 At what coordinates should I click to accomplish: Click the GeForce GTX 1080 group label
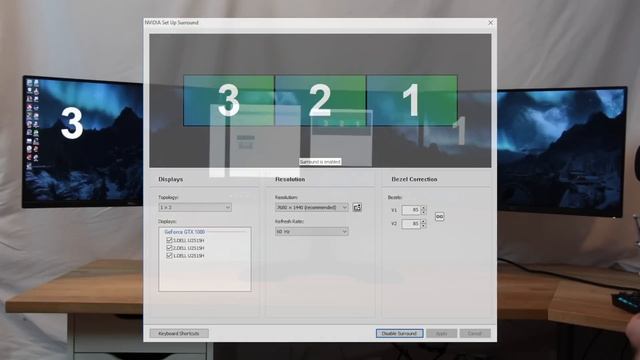(x=185, y=232)
